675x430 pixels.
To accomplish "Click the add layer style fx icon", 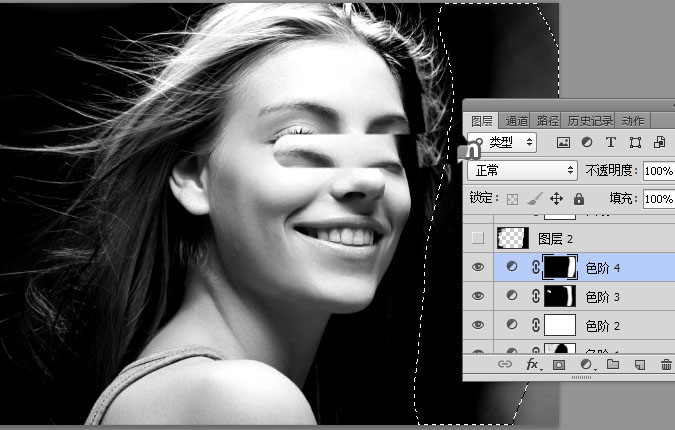I will [532, 366].
